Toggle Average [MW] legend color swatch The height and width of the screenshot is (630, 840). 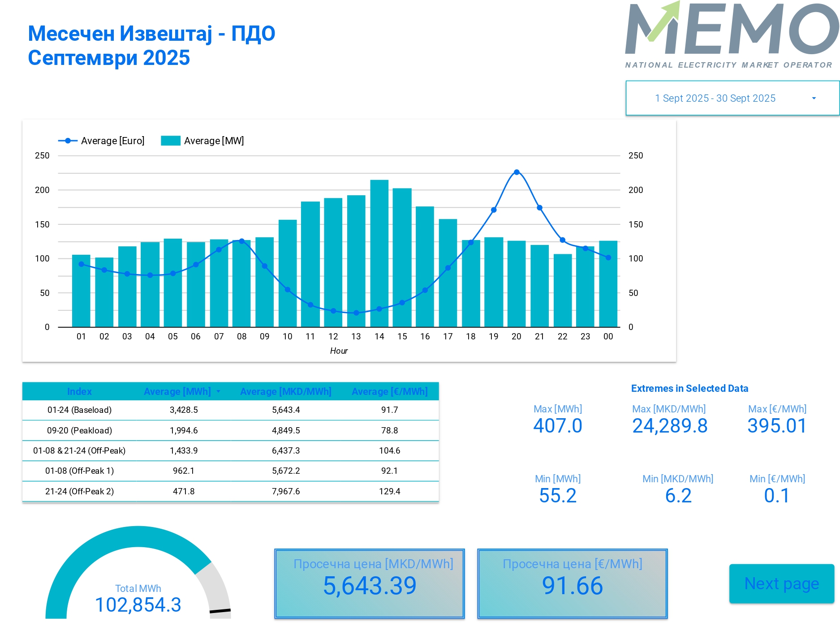coord(170,141)
